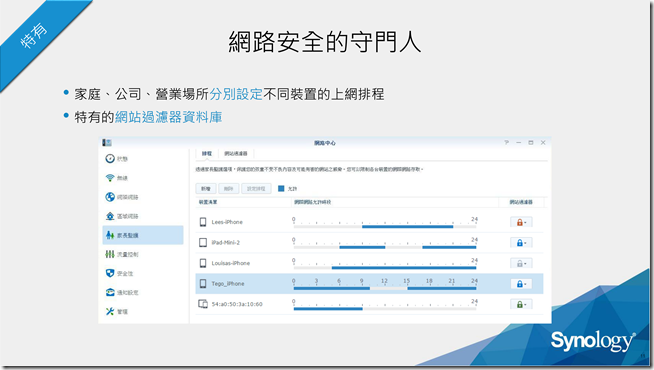Click the highlighted text 分別設定 in first bullet
The height and width of the screenshot is (370, 654).
[x=236, y=94]
